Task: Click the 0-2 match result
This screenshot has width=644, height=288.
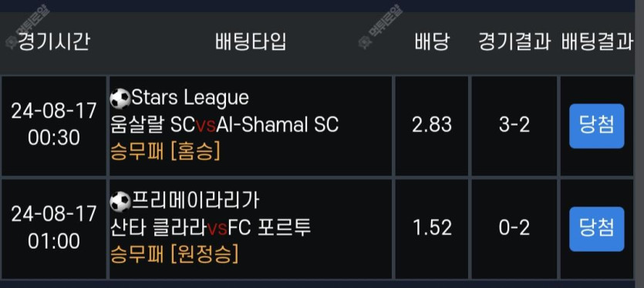Action: [514, 228]
